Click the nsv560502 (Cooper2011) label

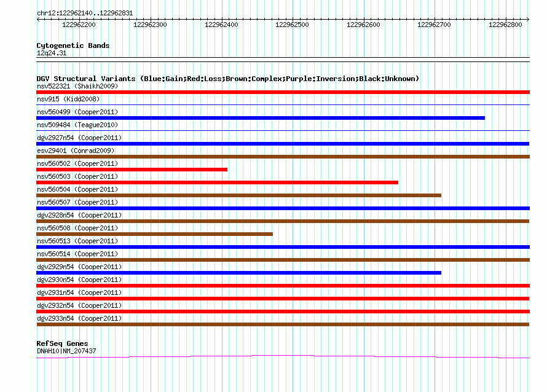77,163
